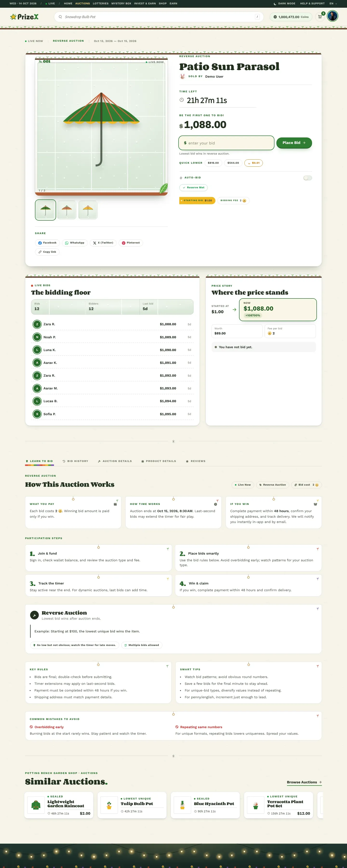
Task: Click the Reverse Auction hammer icon
Action: (34, 615)
